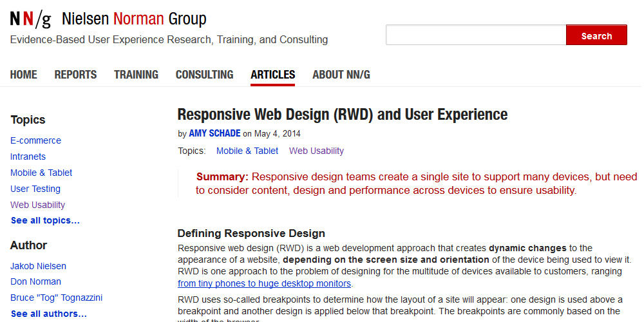This screenshot has height=322, width=644.
Task: Open the HOME navigation tab
Action: pos(24,75)
